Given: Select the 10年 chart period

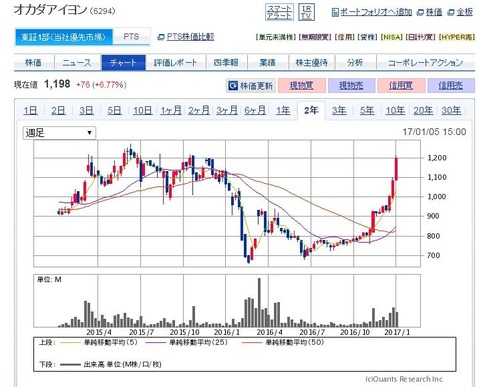Looking at the screenshot, I should (395, 110).
